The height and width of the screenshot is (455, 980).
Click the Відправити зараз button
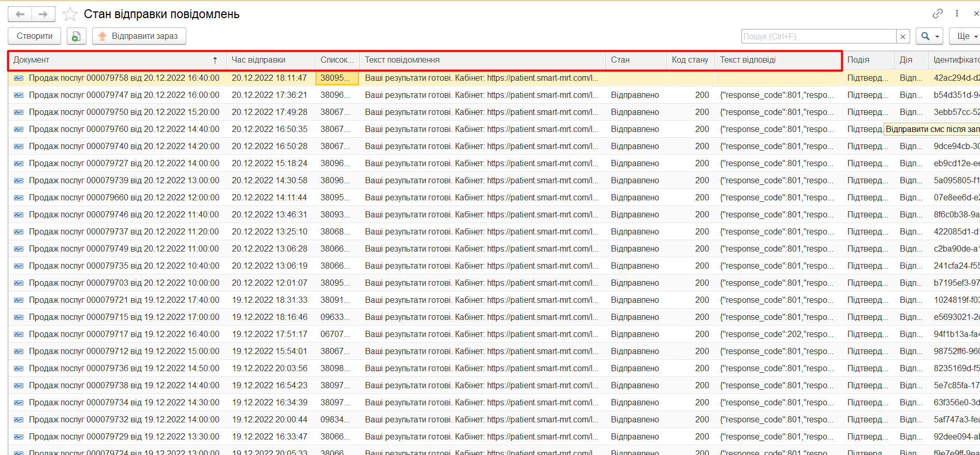139,36
